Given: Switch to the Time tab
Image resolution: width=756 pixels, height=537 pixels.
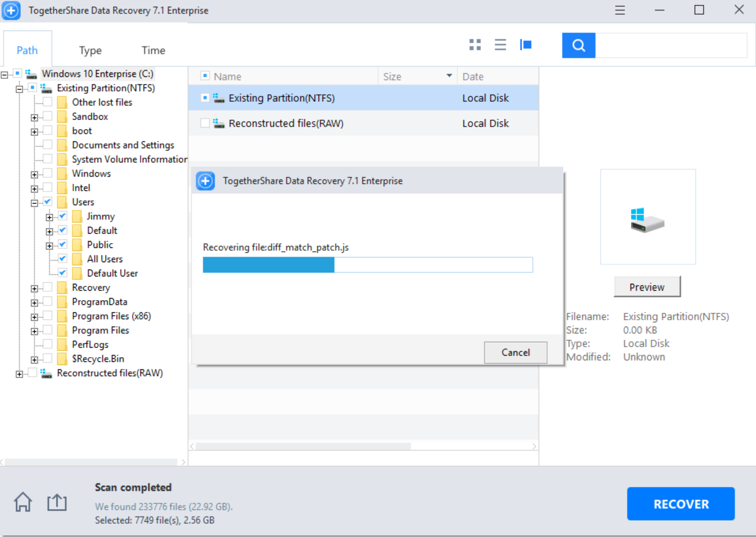Looking at the screenshot, I should (x=153, y=50).
